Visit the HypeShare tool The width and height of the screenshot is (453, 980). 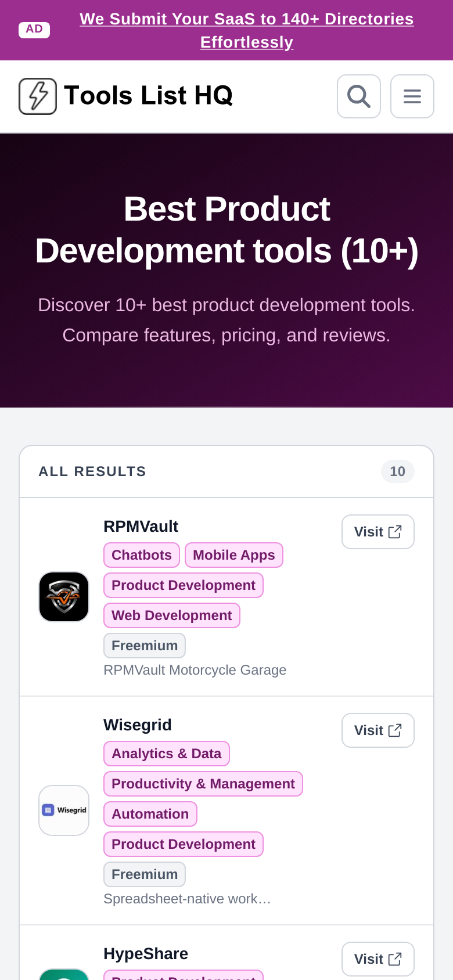point(378,959)
